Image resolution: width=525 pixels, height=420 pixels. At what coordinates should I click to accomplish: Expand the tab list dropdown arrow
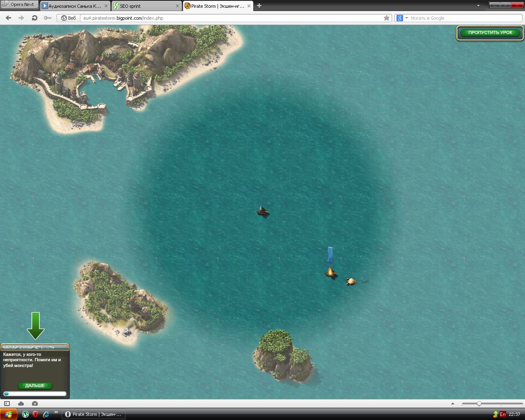coord(478,6)
